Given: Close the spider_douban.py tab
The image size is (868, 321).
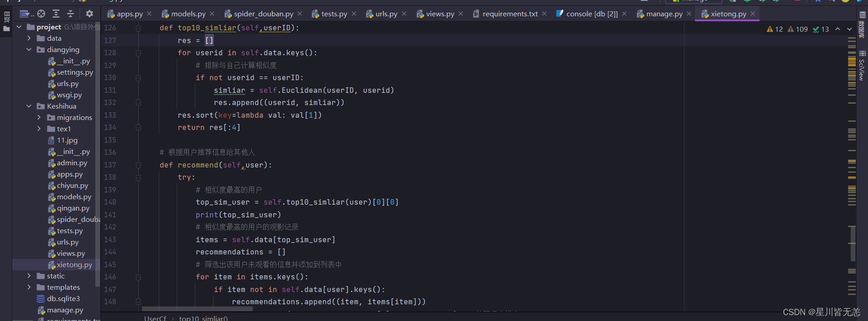Looking at the screenshot, I should pos(300,14).
